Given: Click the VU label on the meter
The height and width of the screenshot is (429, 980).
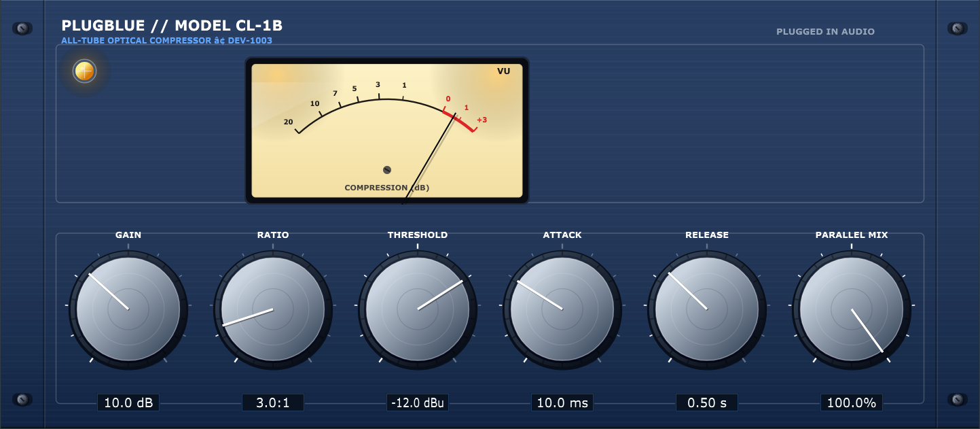Looking at the screenshot, I should [504, 71].
